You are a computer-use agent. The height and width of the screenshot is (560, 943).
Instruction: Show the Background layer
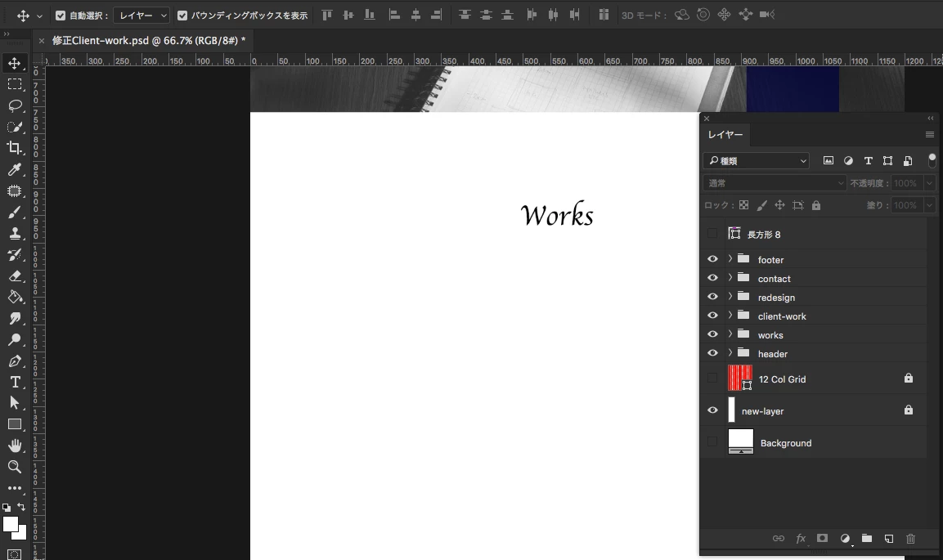coord(712,441)
